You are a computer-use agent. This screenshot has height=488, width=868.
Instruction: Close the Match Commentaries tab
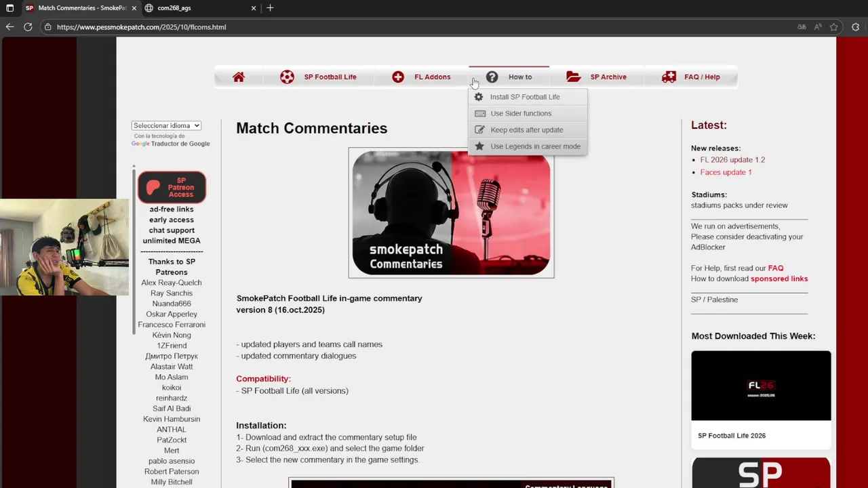[x=134, y=8]
